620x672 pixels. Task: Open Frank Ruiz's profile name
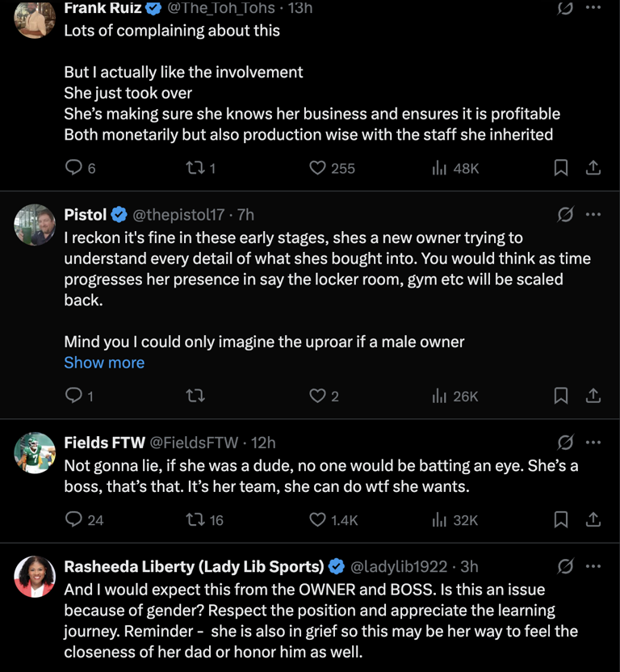click(99, 8)
